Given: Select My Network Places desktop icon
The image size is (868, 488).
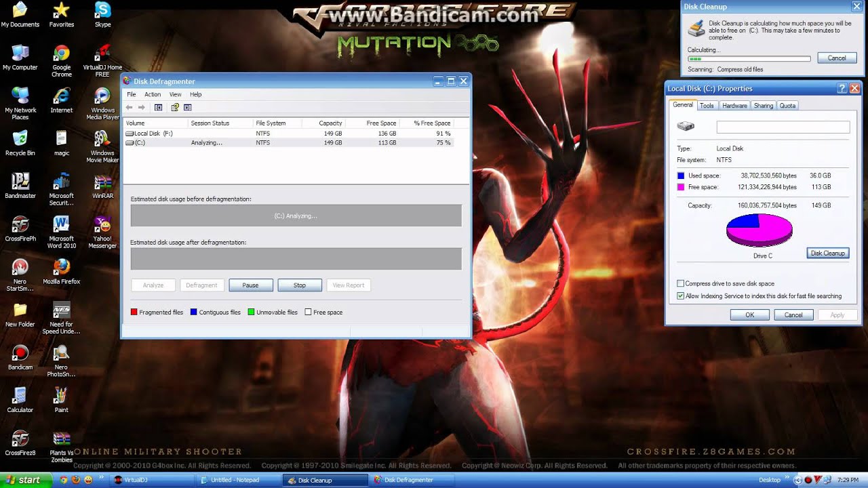Looking at the screenshot, I should (20, 104).
